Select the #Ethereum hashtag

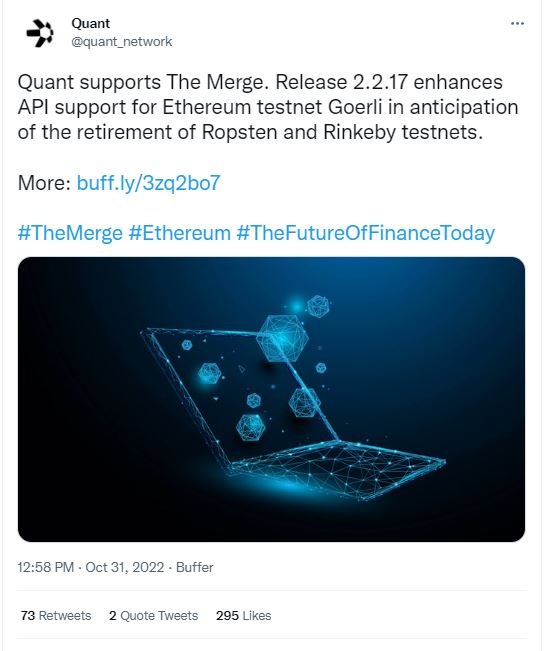pos(179,233)
